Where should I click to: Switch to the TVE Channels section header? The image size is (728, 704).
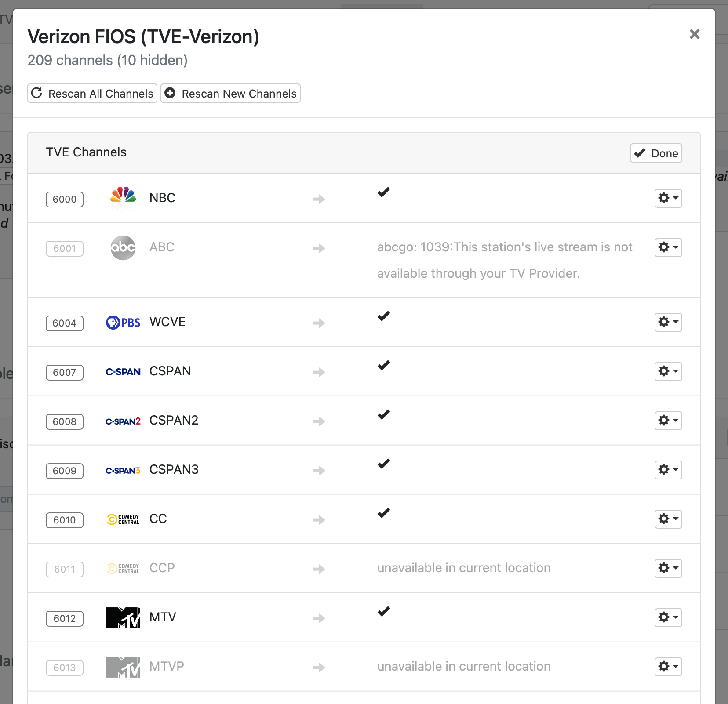[x=86, y=152]
